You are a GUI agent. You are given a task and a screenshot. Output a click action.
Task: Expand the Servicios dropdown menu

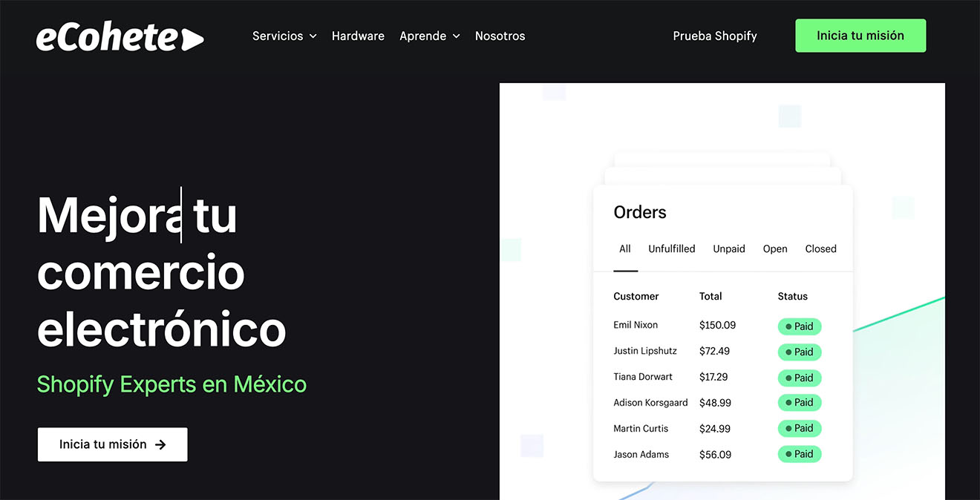point(284,36)
